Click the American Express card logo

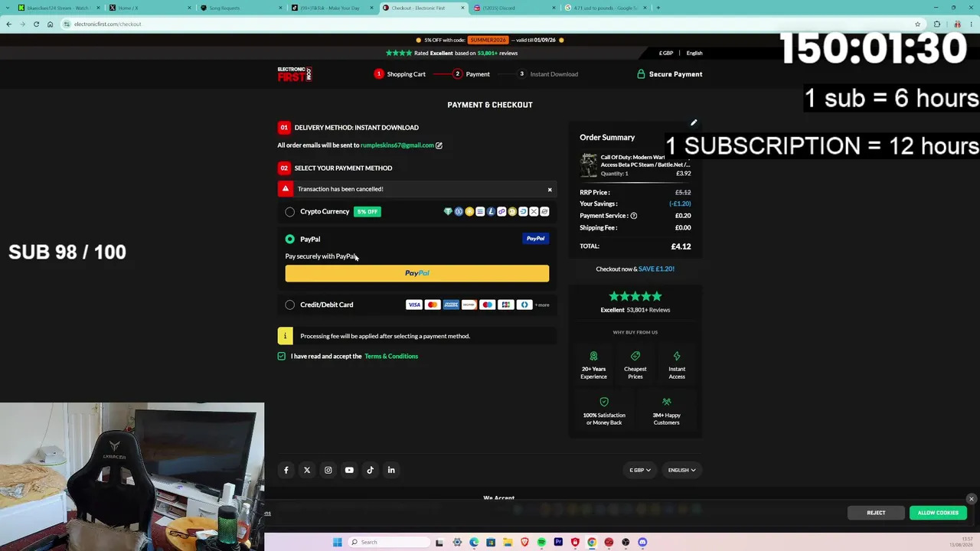pos(451,305)
